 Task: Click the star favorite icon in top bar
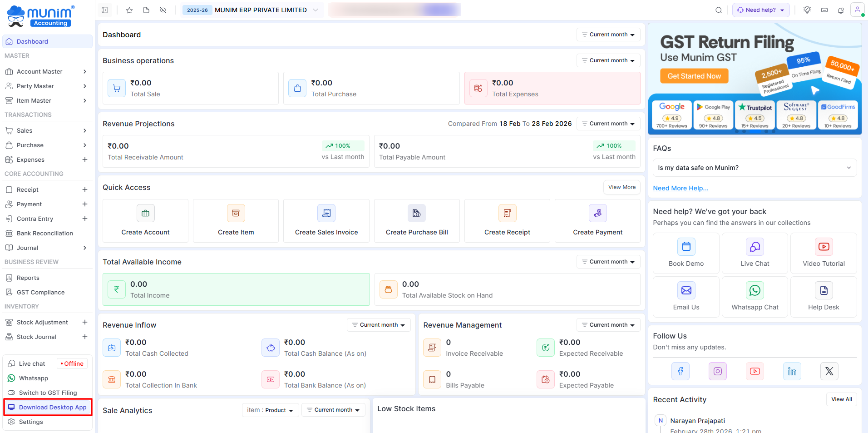[129, 10]
